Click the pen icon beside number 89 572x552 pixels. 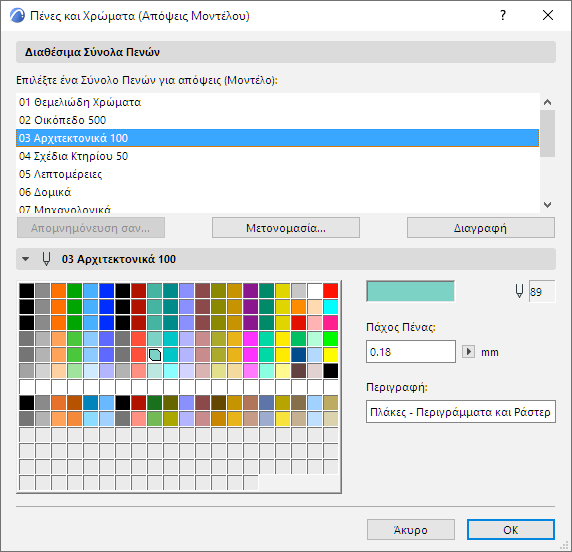(x=519, y=292)
